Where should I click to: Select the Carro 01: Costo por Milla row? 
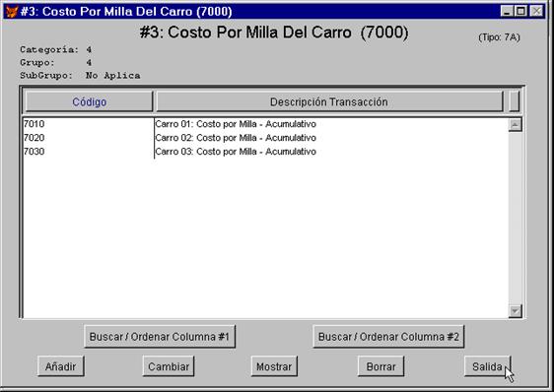click(x=236, y=124)
